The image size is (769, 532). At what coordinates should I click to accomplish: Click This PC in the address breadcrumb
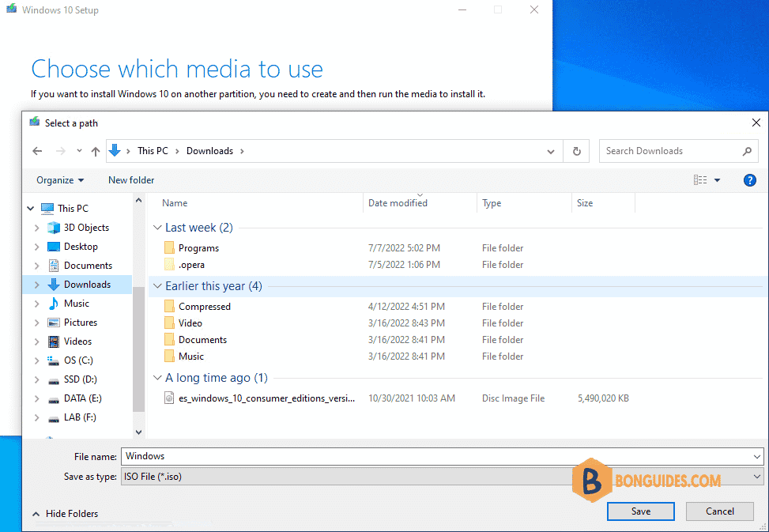coord(153,151)
